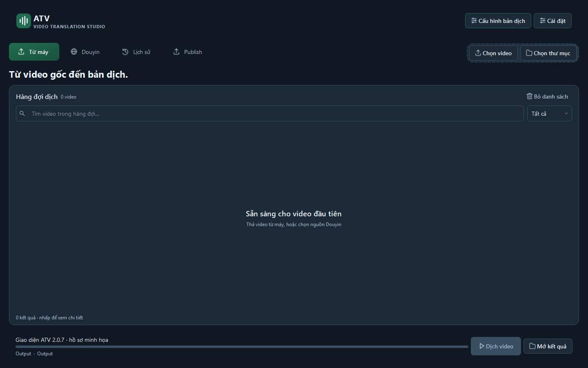The height and width of the screenshot is (368, 588).
Task: Click the play icon on Dịch video
Action: tap(482, 346)
